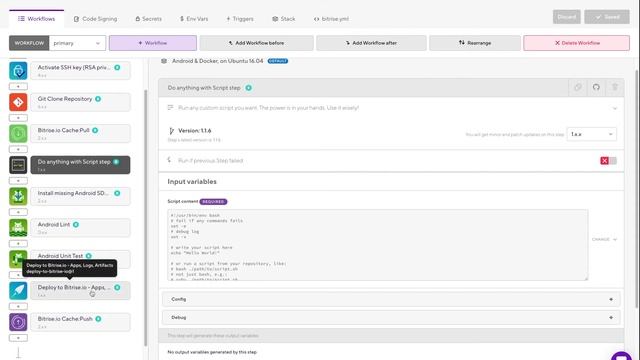Open the 1.x.x version dropdown
This screenshot has height=360, width=640.
(591, 134)
